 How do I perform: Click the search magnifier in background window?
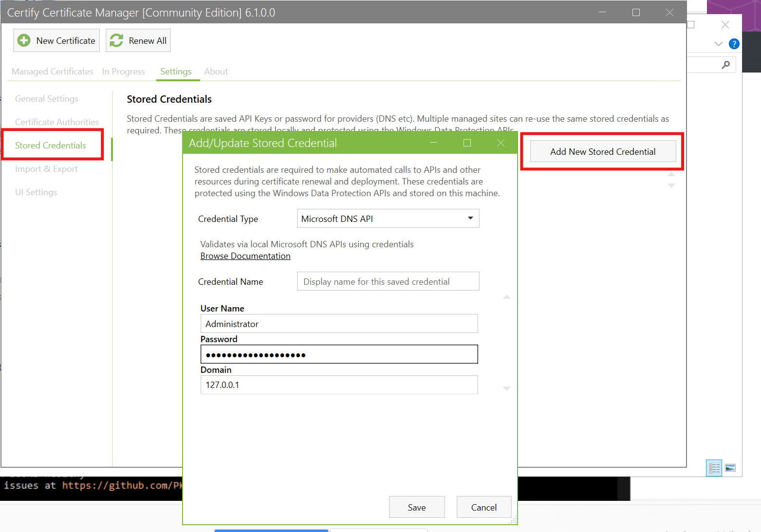coord(726,64)
